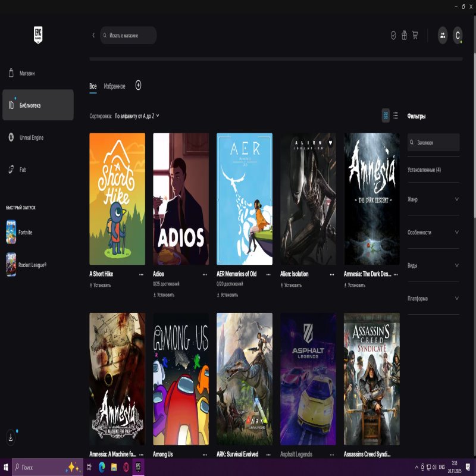Expand the Genre filter section
Viewport: 476px width, 476px height.
point(433,199)
